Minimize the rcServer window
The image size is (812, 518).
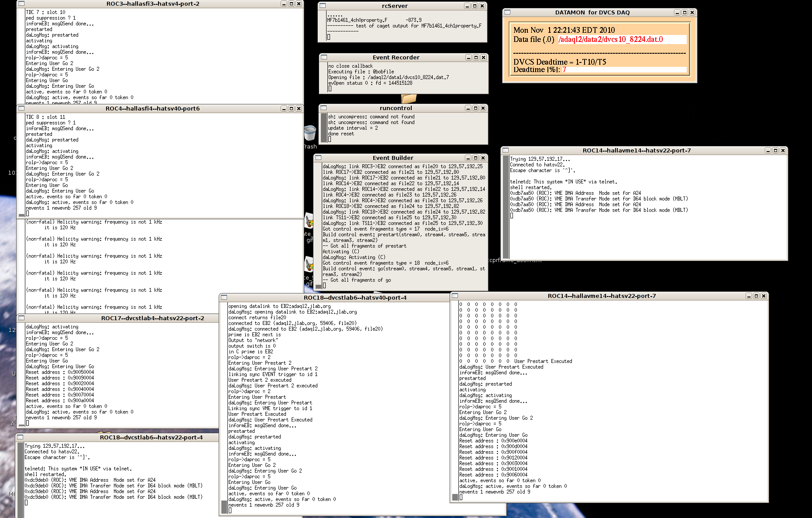pyautogui.click(x=467, y=6)
